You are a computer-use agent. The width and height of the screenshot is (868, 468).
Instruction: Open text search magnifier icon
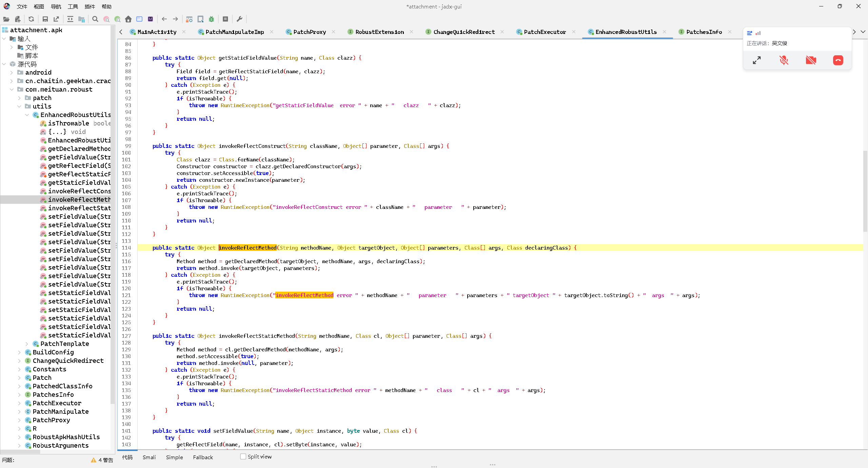pyautogui.click(x=95, y=19)
